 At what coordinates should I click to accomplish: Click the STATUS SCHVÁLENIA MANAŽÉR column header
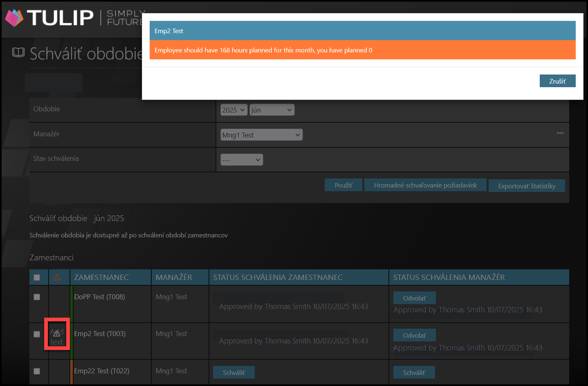click(x=449, y=278)
